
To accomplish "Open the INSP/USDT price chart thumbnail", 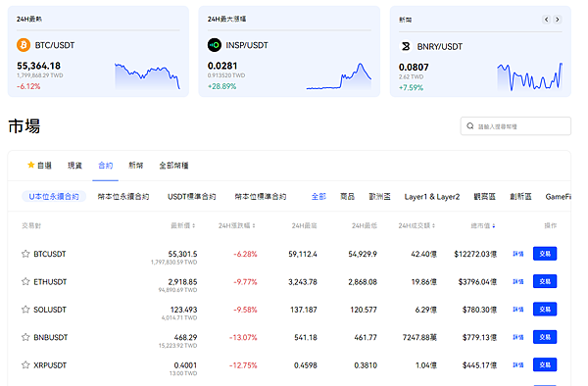I will pyautogui.click(x=339, y=76).
